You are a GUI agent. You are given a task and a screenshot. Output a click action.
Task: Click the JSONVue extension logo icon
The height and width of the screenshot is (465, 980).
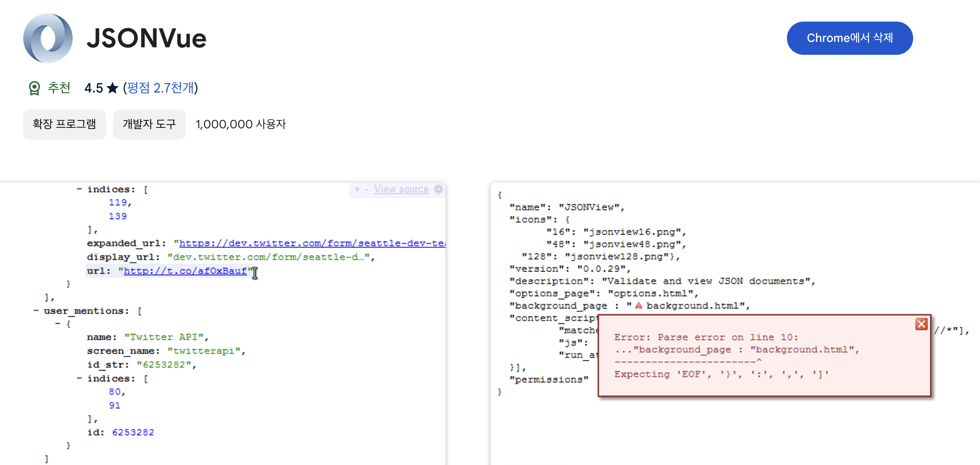(x=48, y=38)
